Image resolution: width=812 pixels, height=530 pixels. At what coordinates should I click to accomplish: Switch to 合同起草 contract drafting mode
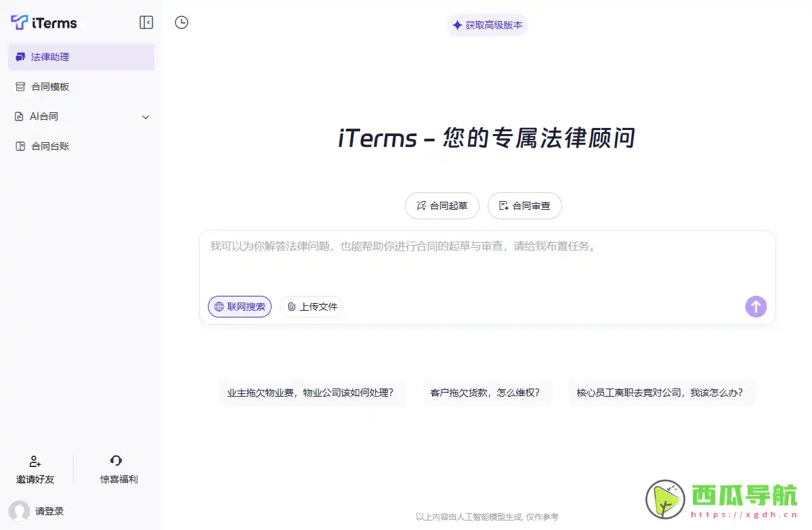click(442, 206)
